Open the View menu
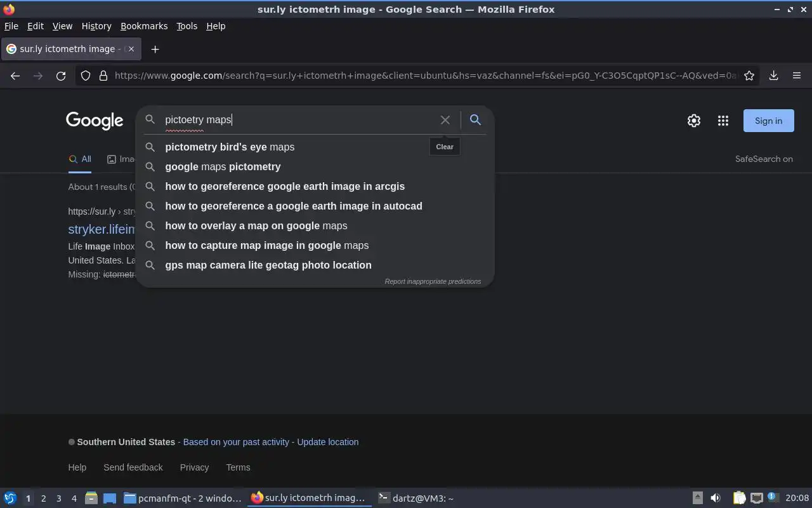This screenshot has width=812, height=508. (62, 26)
